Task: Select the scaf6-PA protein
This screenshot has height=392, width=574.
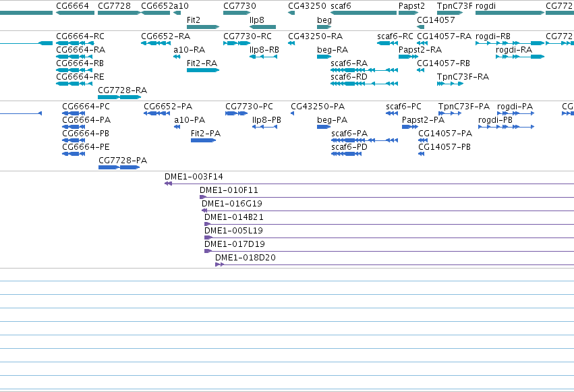Action: tap(365, 140)
